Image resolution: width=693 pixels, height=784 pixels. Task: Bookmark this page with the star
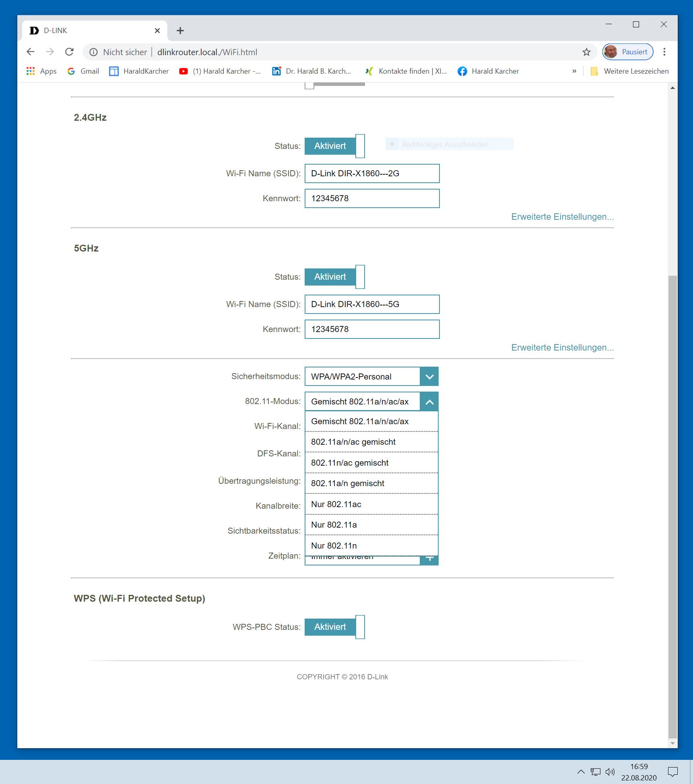tap(586, 52)
